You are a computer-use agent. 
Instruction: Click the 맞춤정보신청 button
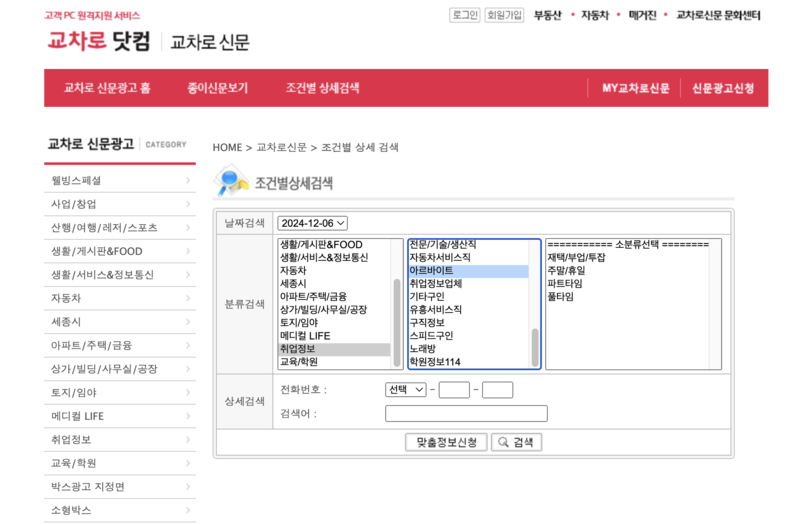tap(446, 442)
